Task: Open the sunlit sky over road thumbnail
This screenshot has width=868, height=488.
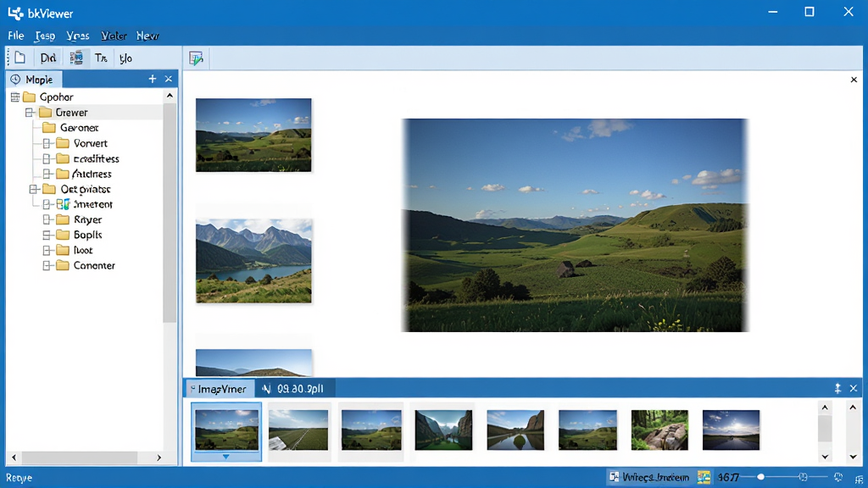Action: [x=731, y=430]
